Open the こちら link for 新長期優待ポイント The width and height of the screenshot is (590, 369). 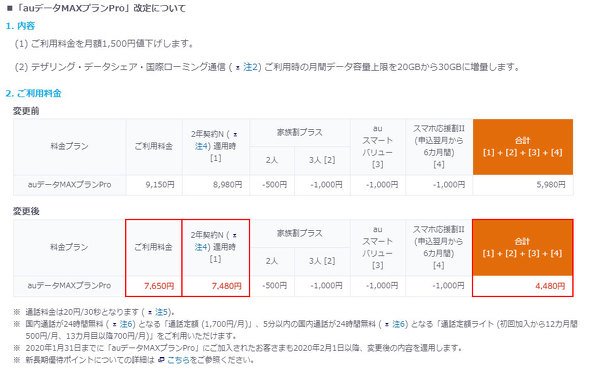coord(178,360)
